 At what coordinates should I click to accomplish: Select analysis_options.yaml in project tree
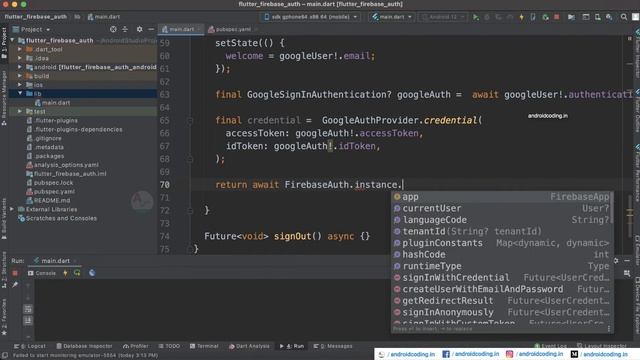coord(62,165)
